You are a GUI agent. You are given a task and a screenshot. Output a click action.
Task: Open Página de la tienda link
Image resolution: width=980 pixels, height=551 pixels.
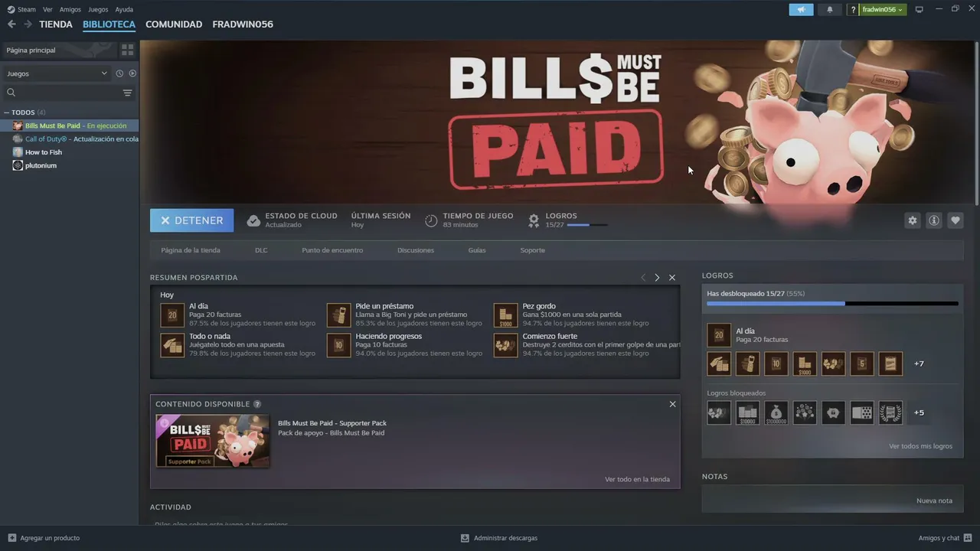(191, 250)
